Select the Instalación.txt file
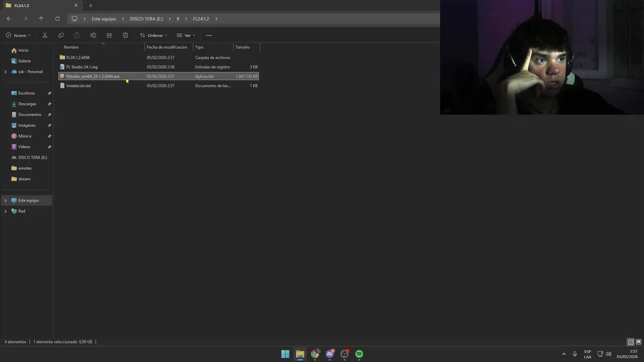644x362 pixels. [158, 85]
